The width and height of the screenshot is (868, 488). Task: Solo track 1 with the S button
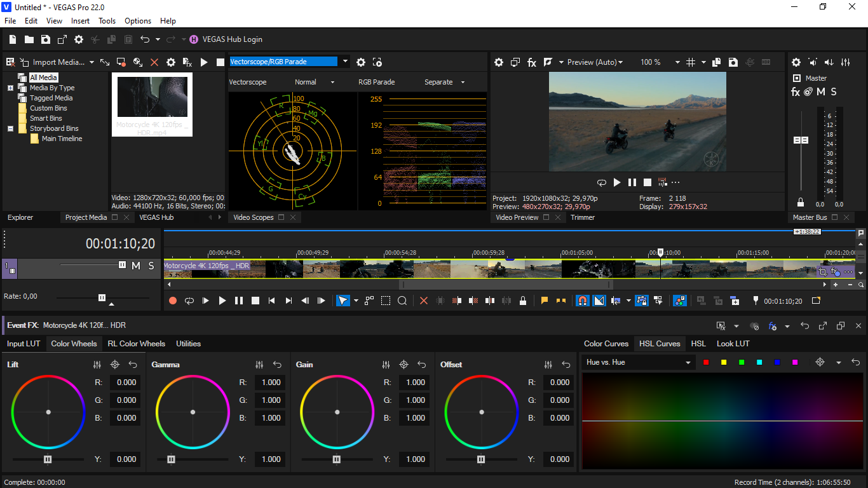pos(151,266)
